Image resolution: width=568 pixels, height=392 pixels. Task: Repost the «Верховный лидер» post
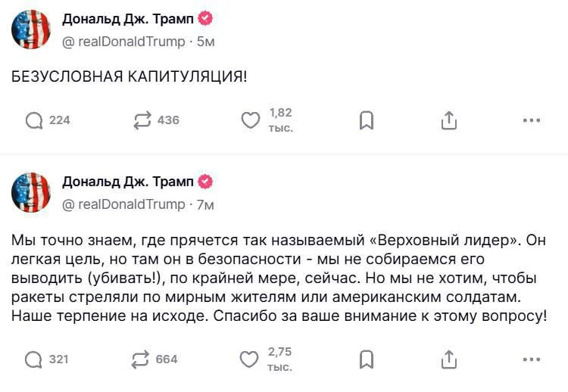141,359
